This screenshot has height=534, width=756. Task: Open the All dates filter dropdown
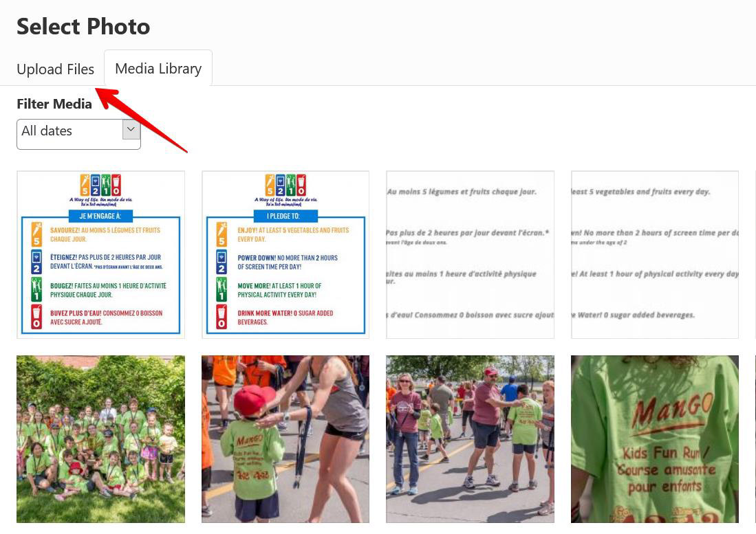click(x=78, y=134)
